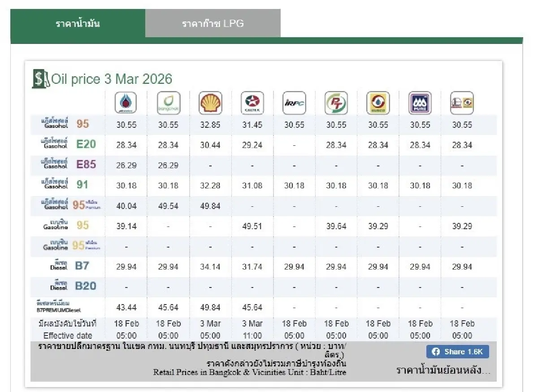The height and width of the screenshot is (392, 538).
Task: Click the PTT station logo icon
Action: coord(126,103)
